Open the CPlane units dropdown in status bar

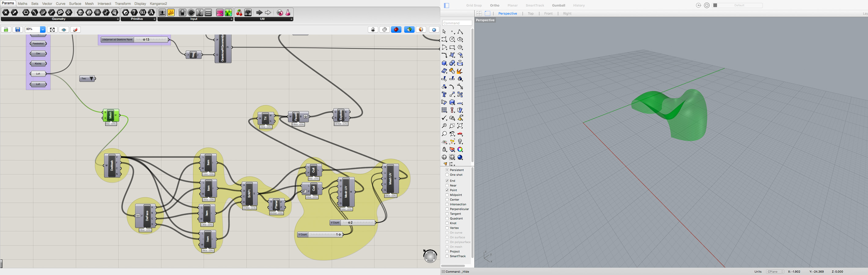(x=775, y=272)
